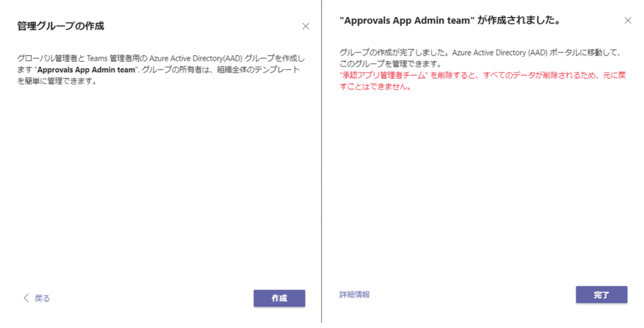Viewport: 644px width, 328px height.
Task: Click を簡単に管理できます text line
Action: 57,82
